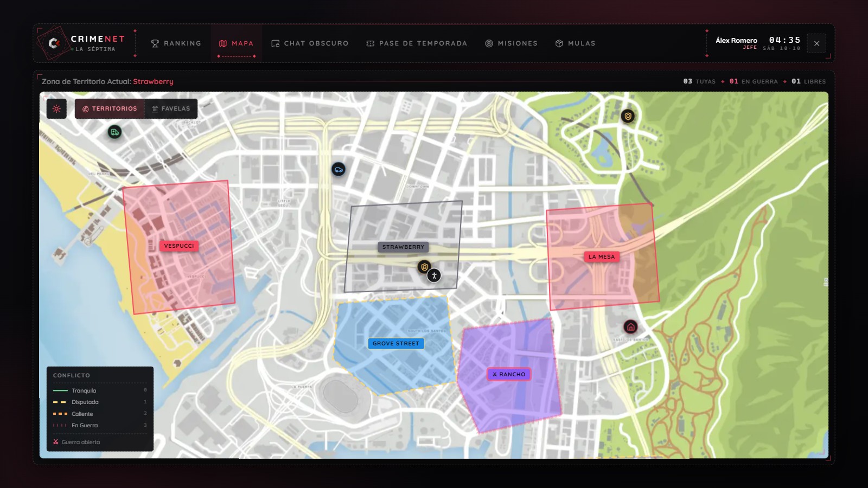The width and height of the screenshot is (868, 488).
Task: Click the 01 Libres counter
Action: [x=808, y=81]
